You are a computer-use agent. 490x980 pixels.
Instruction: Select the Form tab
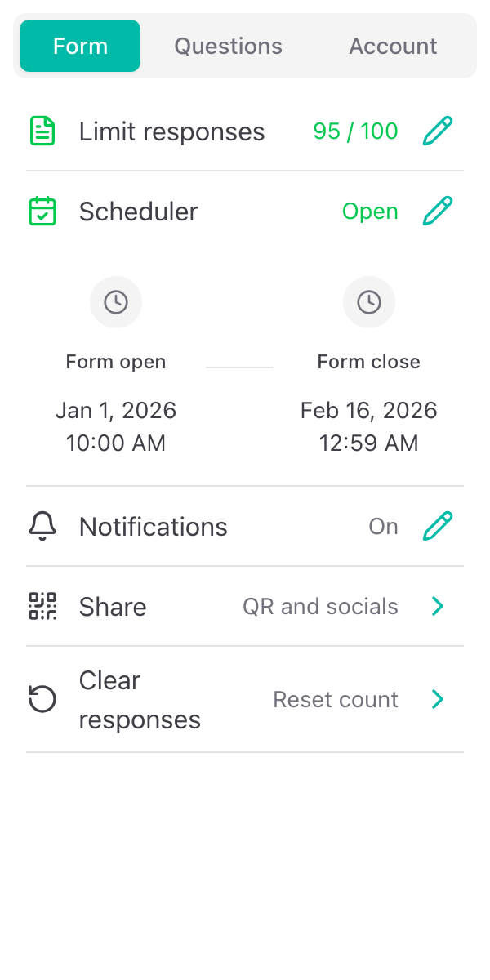pyautogui.click(x=79, y=46)
